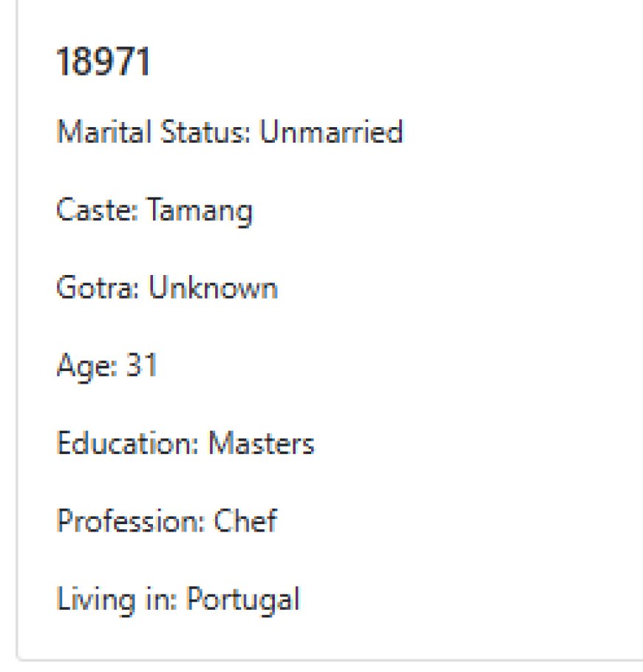Click the Profession label
Screen dimensions: 643x672
(x=131, y=520)
